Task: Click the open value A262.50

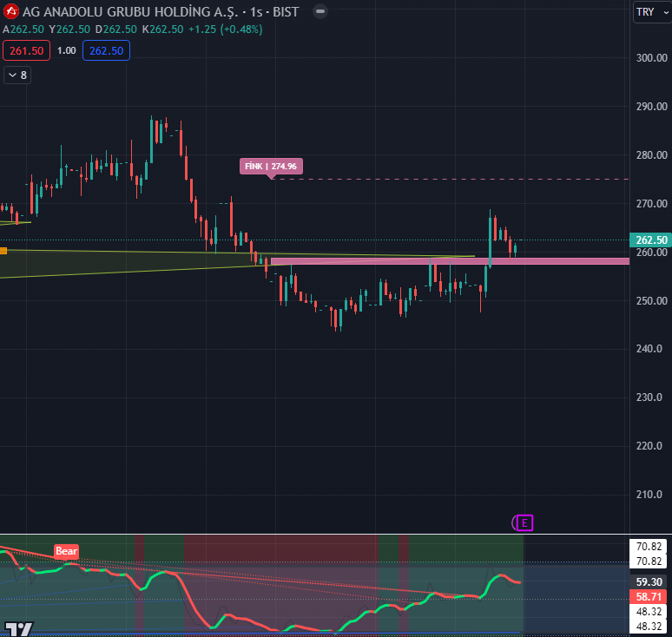Action: (23, 30)
